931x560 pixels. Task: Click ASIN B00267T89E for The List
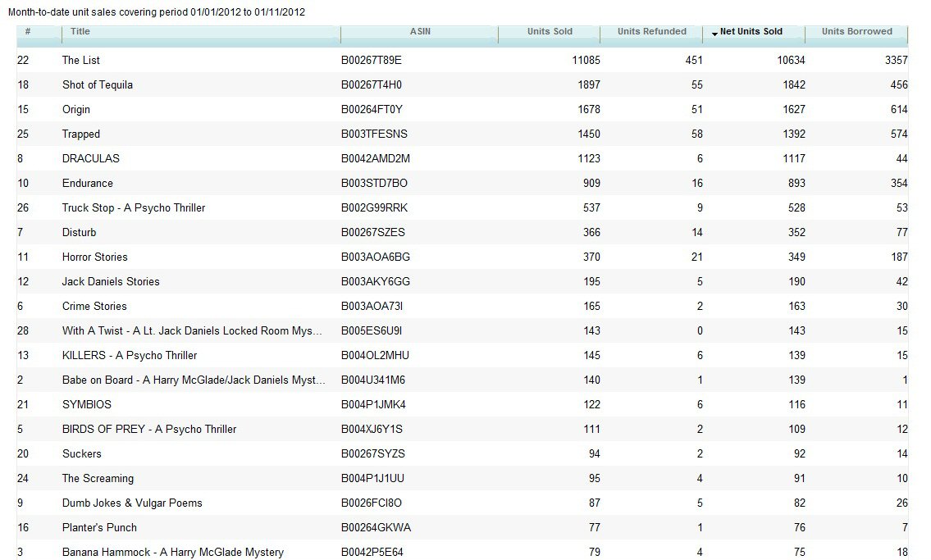(371, 60)
